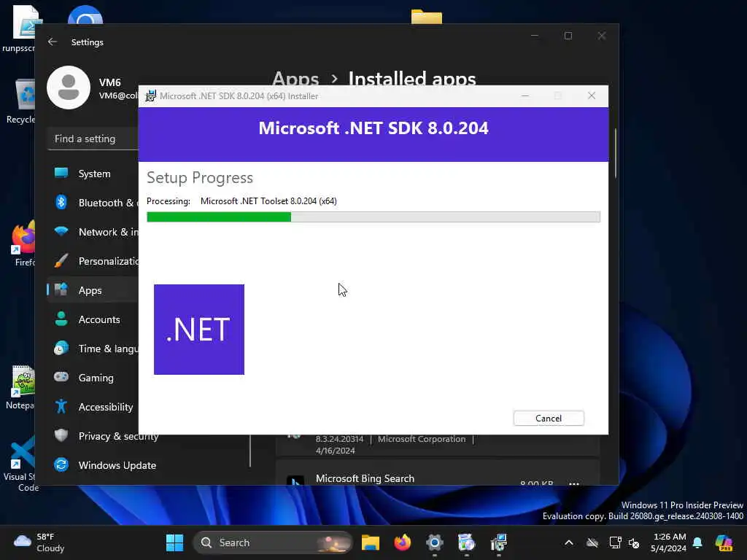Viewport: 747px width, 560px height.
Task: Click Apps breadcrumb in Settings header
Action: point(295,78)
